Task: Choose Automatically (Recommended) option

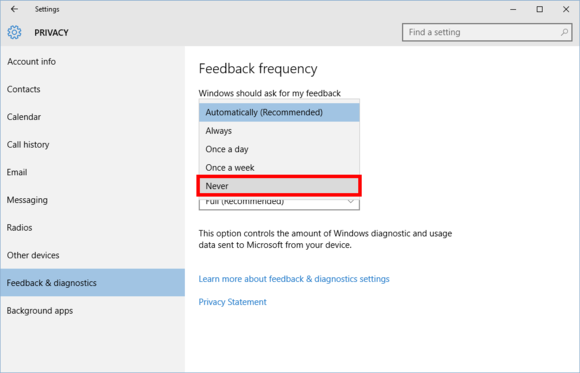Action: 279,112
